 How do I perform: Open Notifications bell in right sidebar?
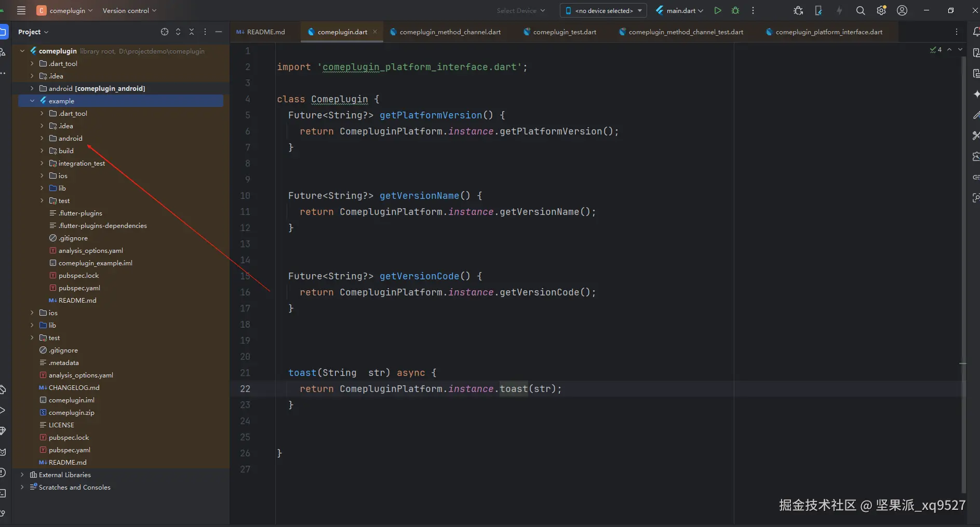tap(976, 32)
